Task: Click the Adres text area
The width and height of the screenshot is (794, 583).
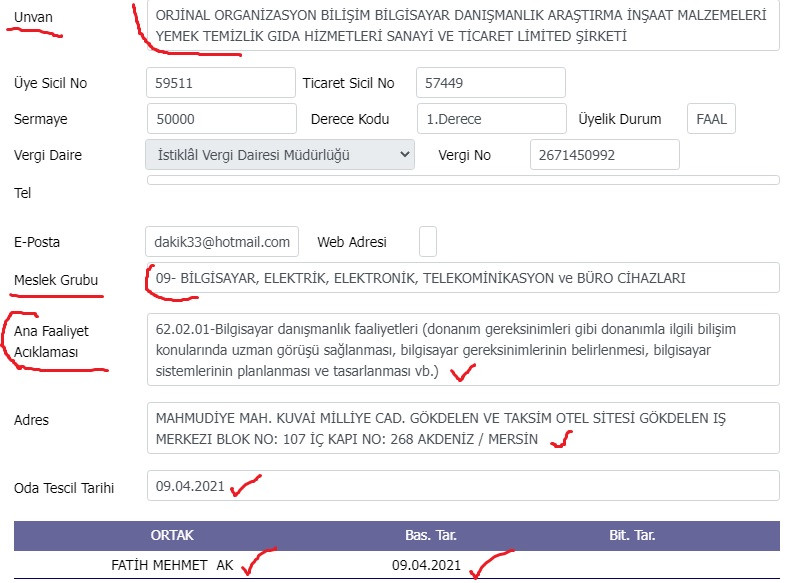Action: pyautogui.click(x=463, y=428)
